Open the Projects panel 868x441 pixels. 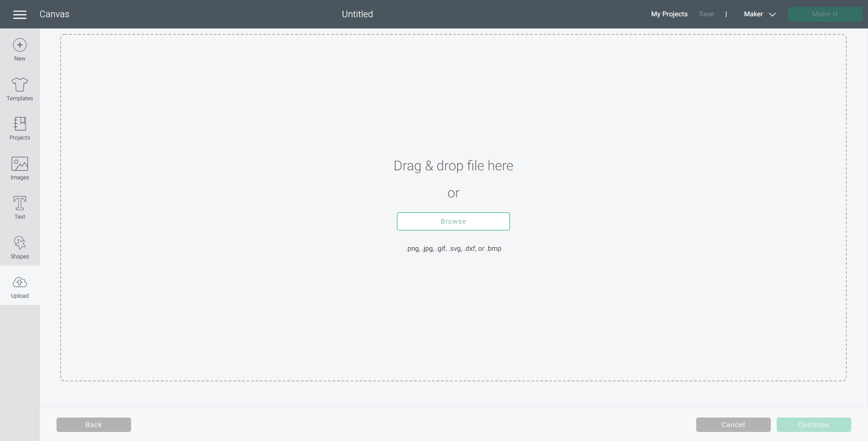coord(19,128)
